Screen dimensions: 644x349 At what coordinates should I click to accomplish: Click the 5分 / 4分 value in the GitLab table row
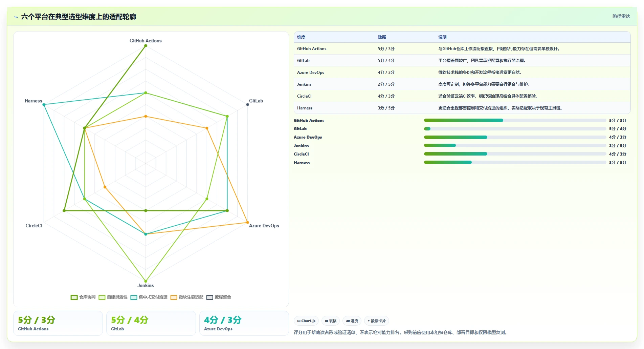coord(386,61)
